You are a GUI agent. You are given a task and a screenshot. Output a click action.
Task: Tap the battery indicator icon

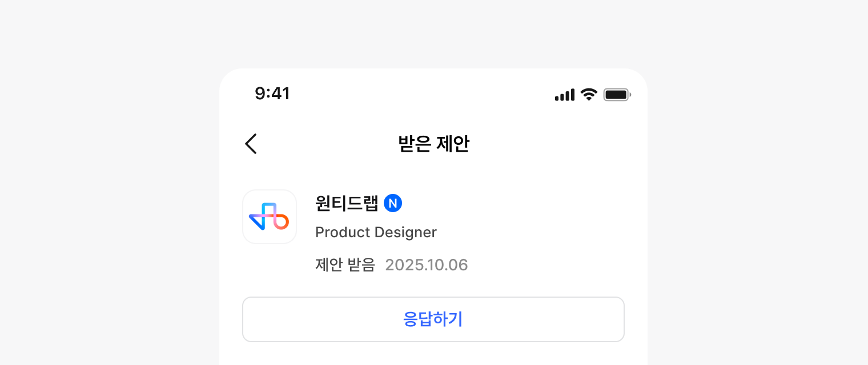[617, 95]
